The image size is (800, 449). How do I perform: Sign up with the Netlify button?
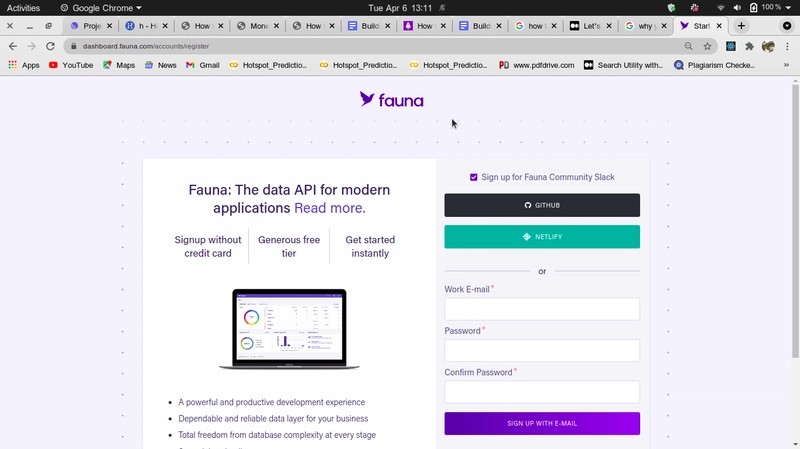click(x=542, y=237)
